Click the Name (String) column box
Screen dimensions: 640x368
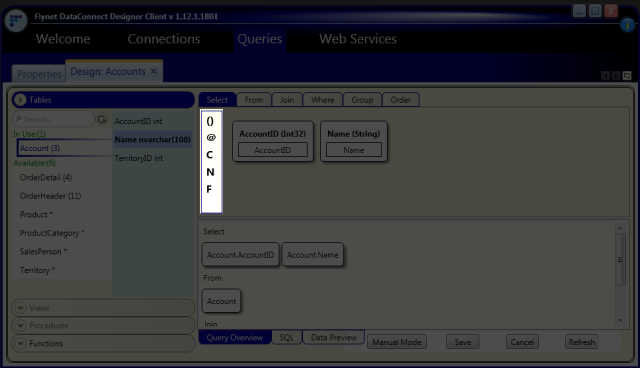pyautogui.click(x=353, y=141)
